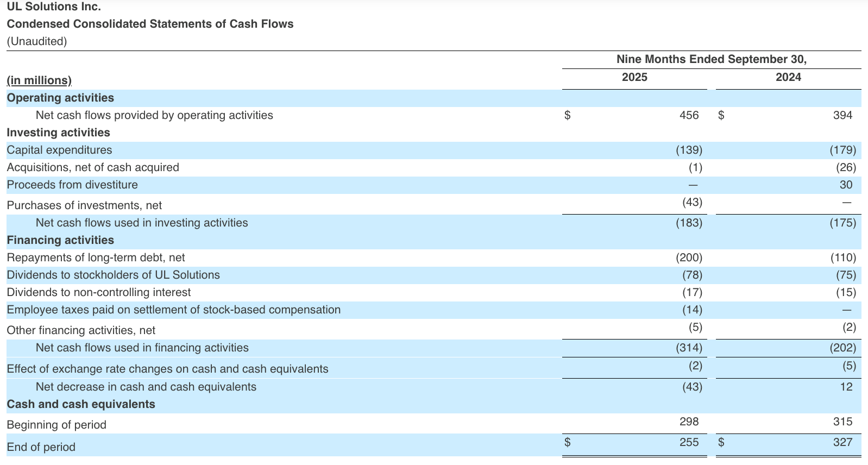This screenshot has height=465, width=868.
Task: Select 'Repayments of long-term debt, net' label
Action: [x=96, y=257]
